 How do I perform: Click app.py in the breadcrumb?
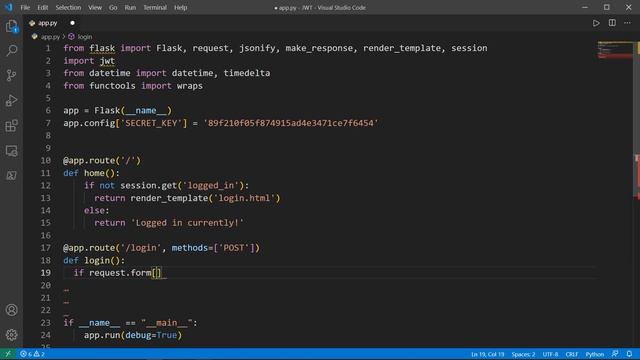coord(50,37)
